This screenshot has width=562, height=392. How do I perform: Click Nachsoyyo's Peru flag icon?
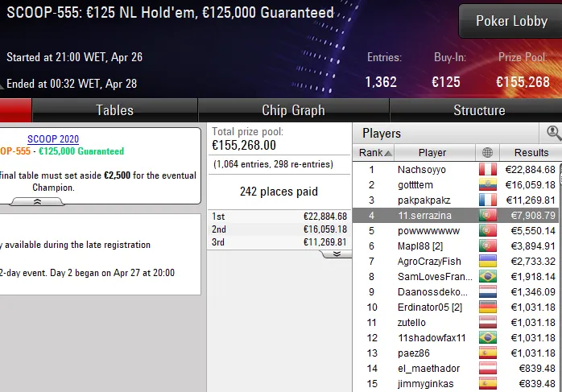pyautogui.click(x=486, y=170)
